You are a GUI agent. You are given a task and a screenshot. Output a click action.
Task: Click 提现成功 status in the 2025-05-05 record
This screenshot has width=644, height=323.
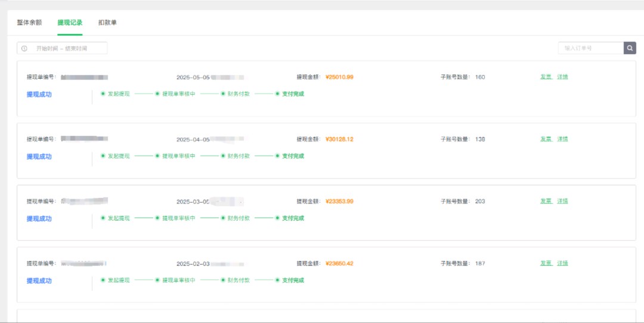click(x=39, y=94)
